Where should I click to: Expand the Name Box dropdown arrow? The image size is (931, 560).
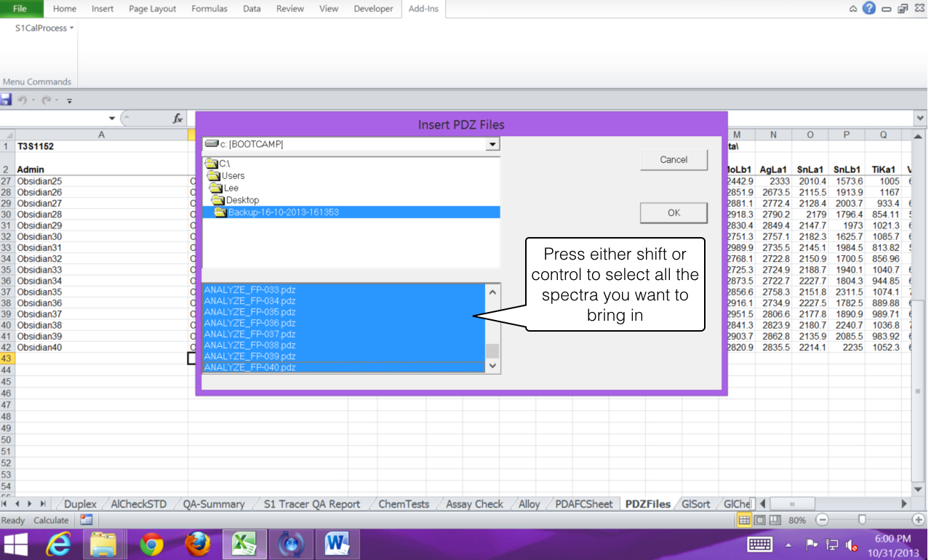(112, 118)
